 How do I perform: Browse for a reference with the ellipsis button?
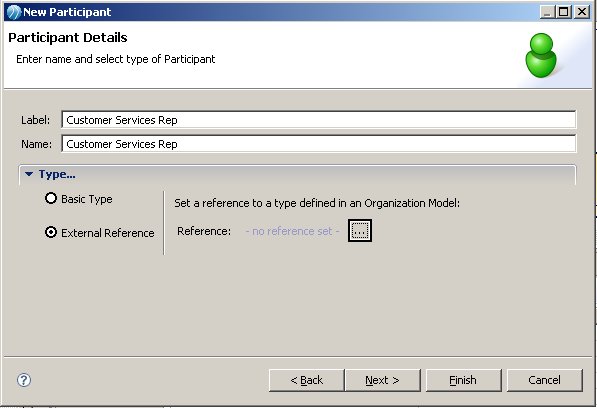(x=360, y=230)
